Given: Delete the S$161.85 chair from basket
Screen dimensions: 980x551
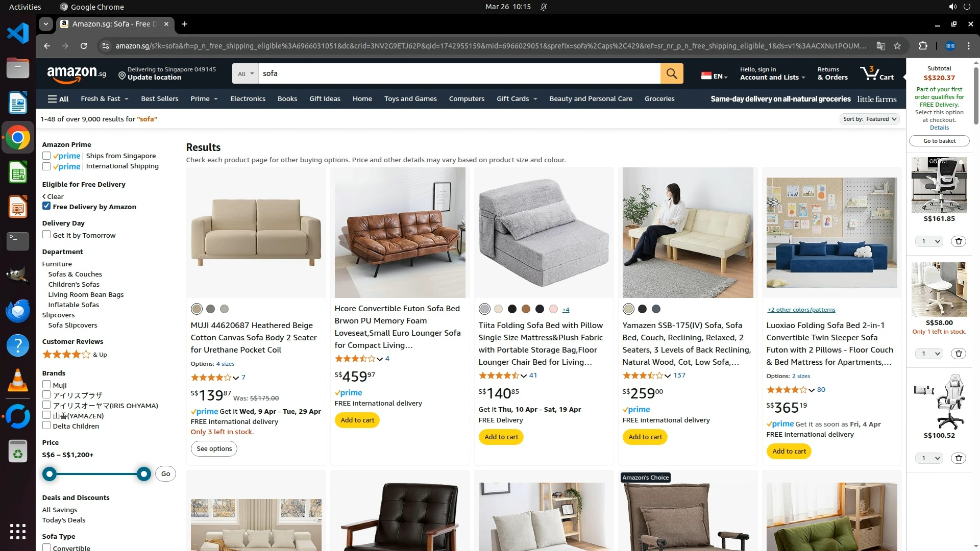Looking at the screenshot, I should pyautogui.click(x=959, y=241).
